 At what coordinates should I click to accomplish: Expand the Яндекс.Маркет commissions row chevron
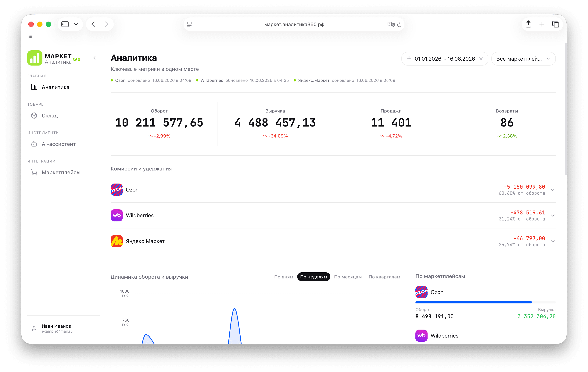(x=553, y=241)
